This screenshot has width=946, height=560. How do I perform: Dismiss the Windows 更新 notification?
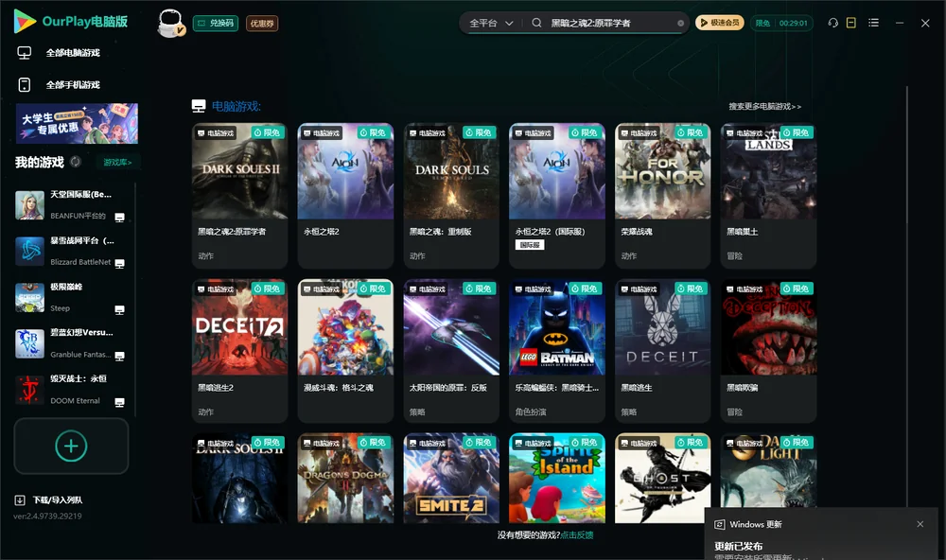920,524
